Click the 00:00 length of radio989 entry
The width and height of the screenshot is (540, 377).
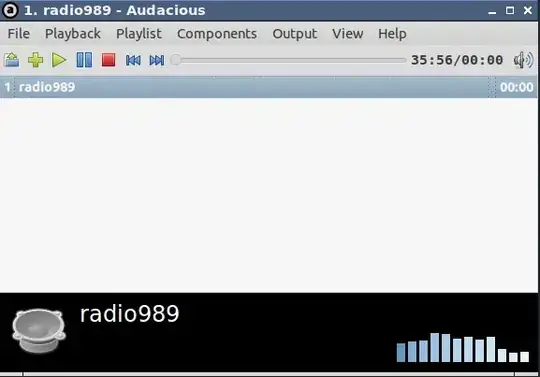click(517, 87)
